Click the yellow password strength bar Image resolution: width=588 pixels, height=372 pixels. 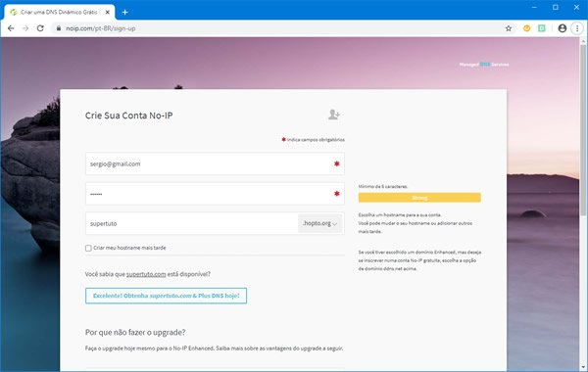(419, 198)
